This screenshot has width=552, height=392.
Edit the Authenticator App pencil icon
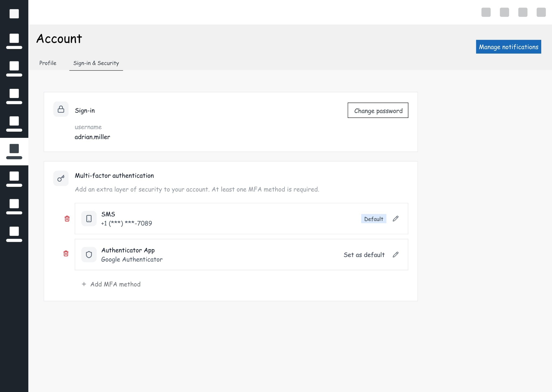click(395, 255)
